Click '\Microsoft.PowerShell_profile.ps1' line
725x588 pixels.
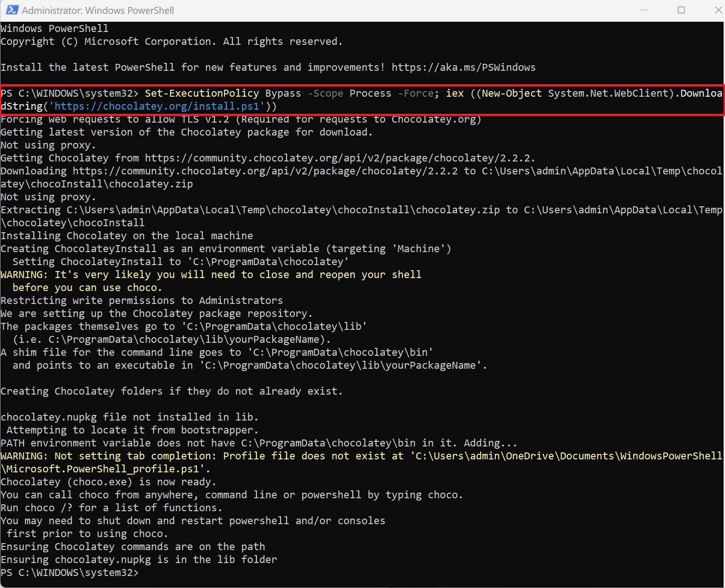106,469
